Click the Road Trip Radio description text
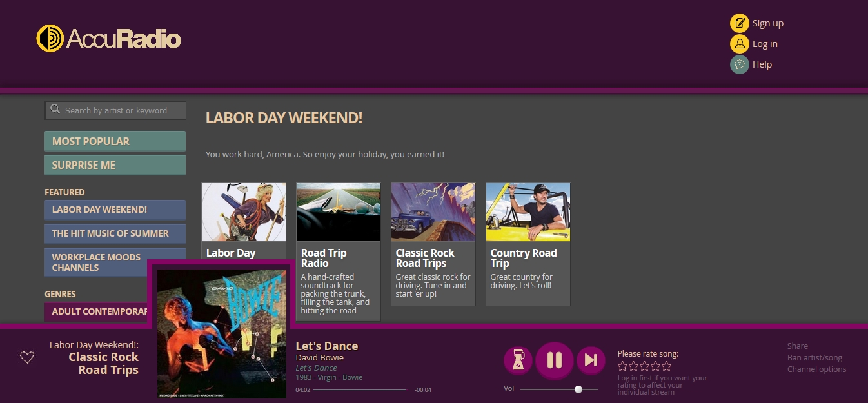The width and height of the screenshot is (868, 403). (x=336, y=294)
